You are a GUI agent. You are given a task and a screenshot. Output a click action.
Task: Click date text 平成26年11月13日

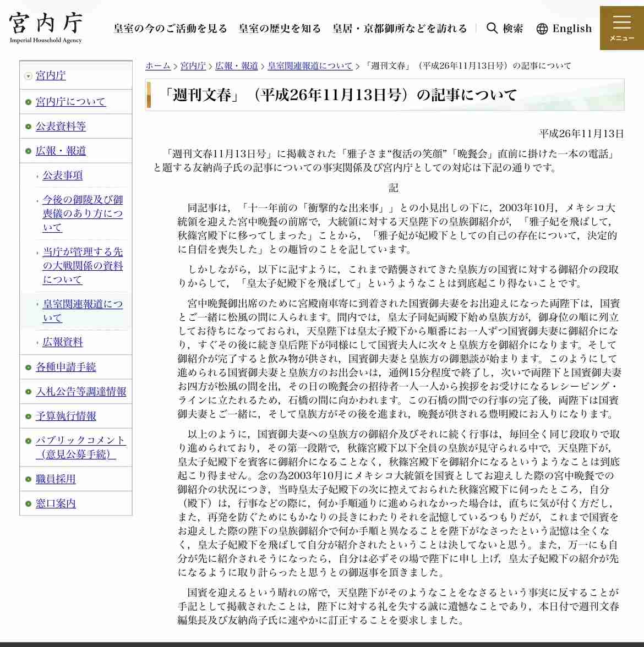coord(581,134)
